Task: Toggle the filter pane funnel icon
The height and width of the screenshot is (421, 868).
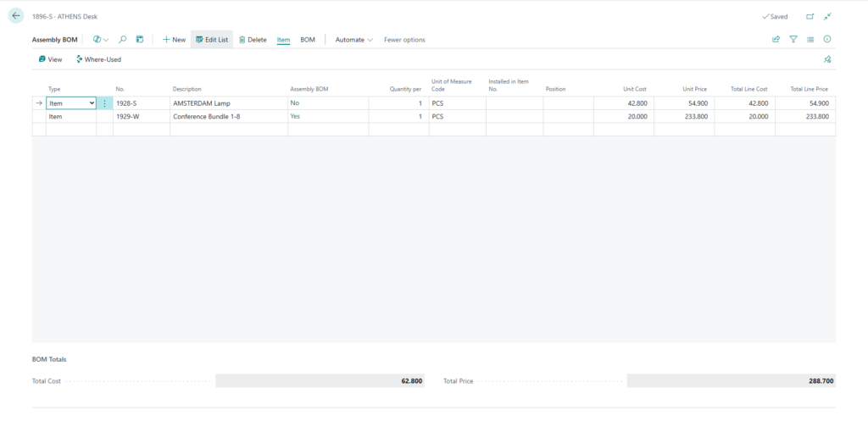Action: tap(793, 40)
